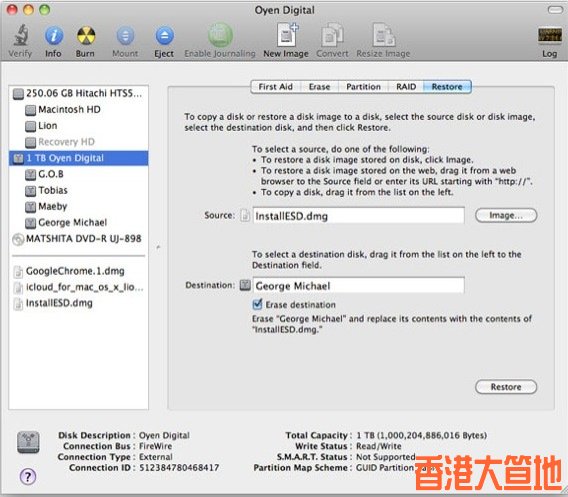Switch to the Erase tab
568x497 pixels.
tap(319, 87)
